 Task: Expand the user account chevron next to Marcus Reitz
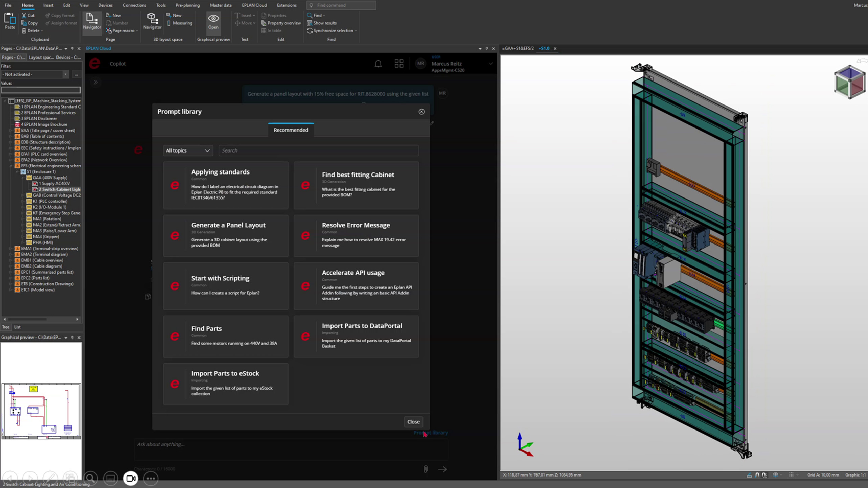[490, 64]
